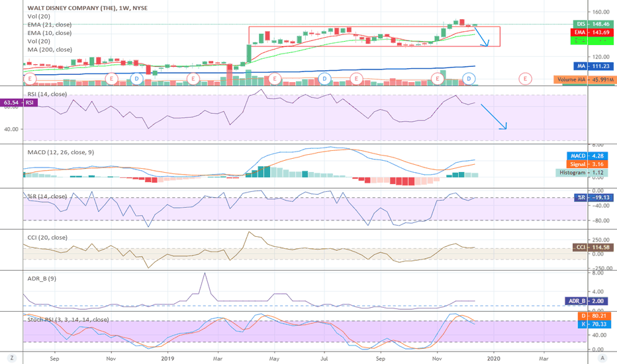The height and width of the screenshot is (364, 617).
Task: Select the MA (200, close) legend
Action: [50, 50]
